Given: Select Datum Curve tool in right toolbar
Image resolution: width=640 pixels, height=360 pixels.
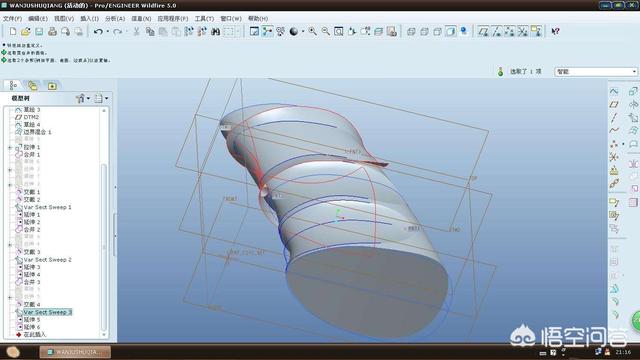Looking at the screenshot, I should point(614,131).
